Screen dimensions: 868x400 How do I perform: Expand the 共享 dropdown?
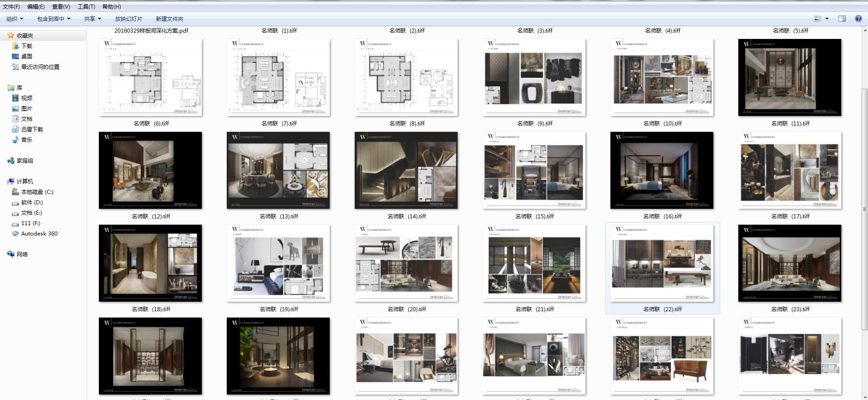click(x=93, y=19)
